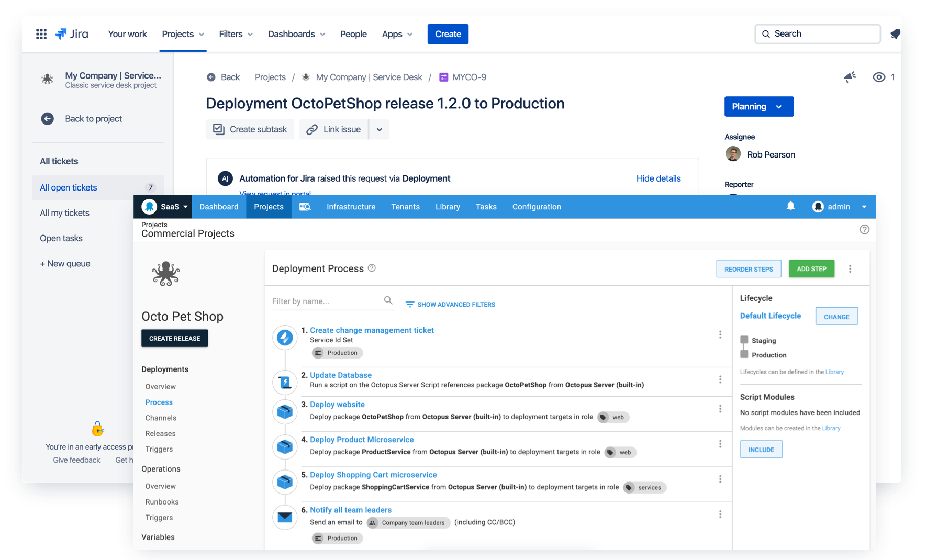Open the Octopus notifications bell
Image resolution: width=926 pixels, height=560 pixels.
(790, 206)
